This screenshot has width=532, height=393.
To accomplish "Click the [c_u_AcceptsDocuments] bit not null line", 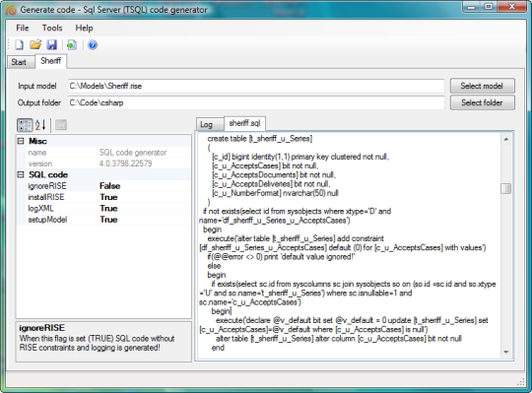I will (x=274, y=175).
